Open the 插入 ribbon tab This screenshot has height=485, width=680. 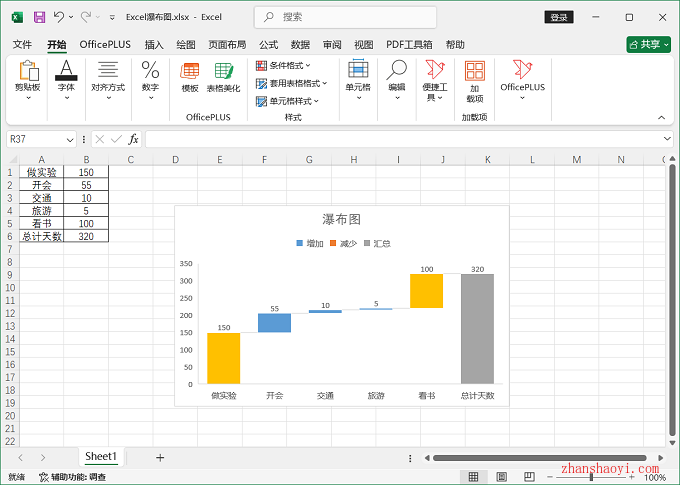(154, 44)
